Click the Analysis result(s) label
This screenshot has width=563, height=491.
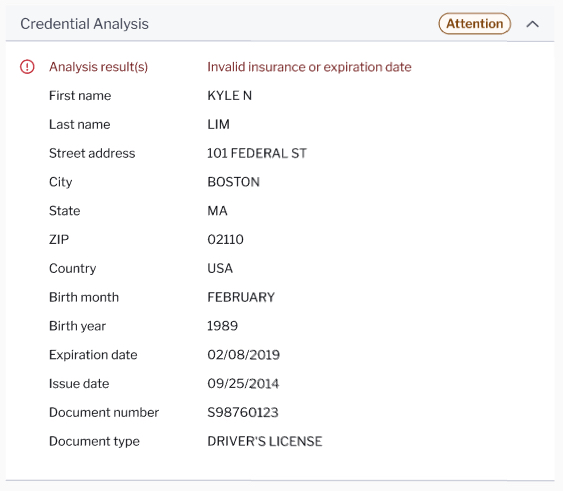point(98,67)
